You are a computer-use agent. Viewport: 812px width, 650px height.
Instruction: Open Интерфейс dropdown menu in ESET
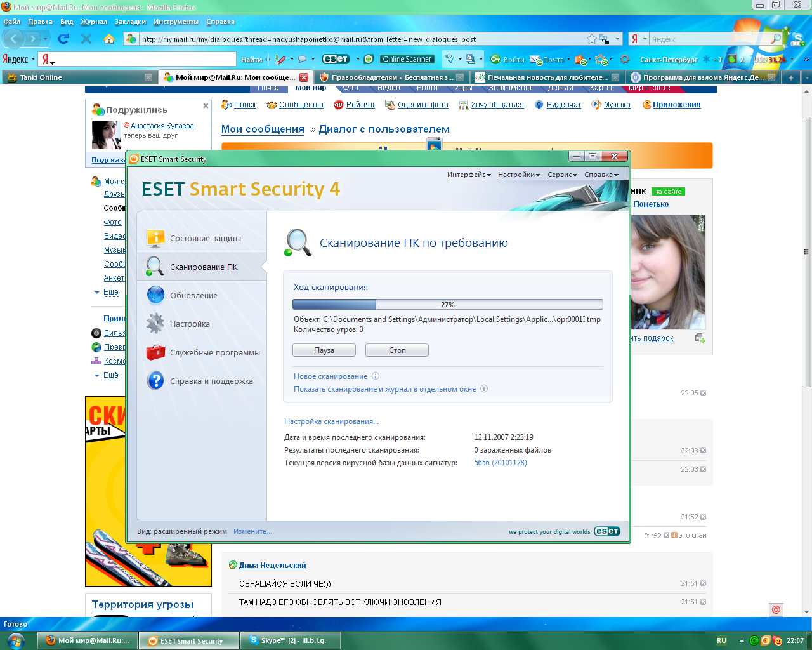(469, 175)
